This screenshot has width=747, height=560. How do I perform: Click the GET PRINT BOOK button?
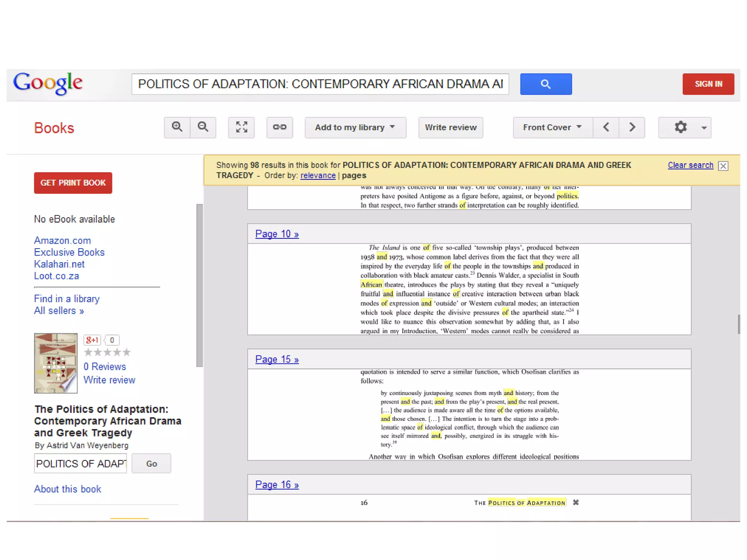73,183
